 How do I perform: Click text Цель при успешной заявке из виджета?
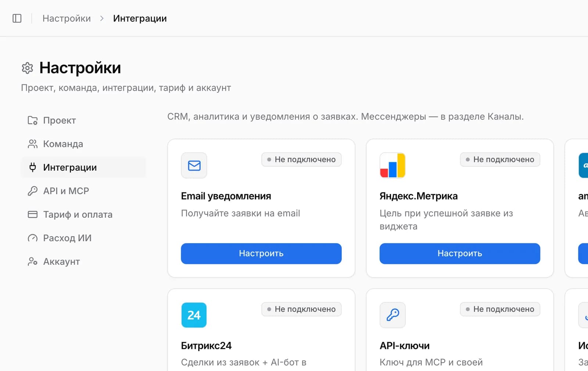point(446,220)
